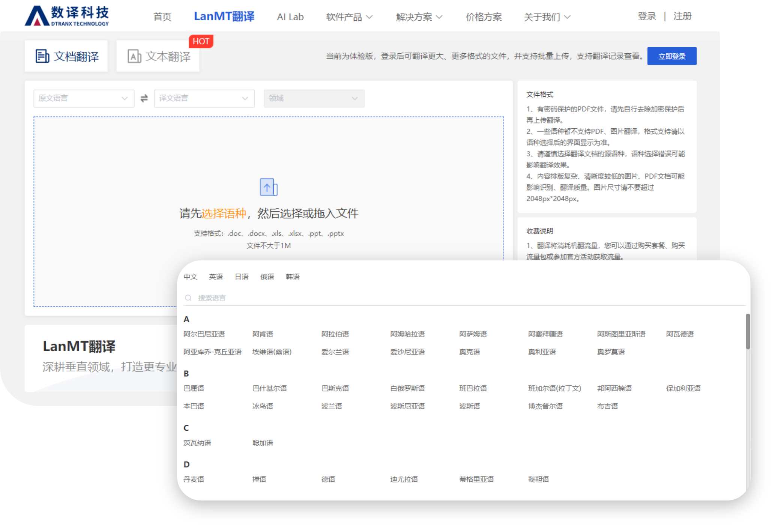Select the 文档翻译 tab
Image resolution: width=778 pixels, height=532 pixels.
[66, 56]
